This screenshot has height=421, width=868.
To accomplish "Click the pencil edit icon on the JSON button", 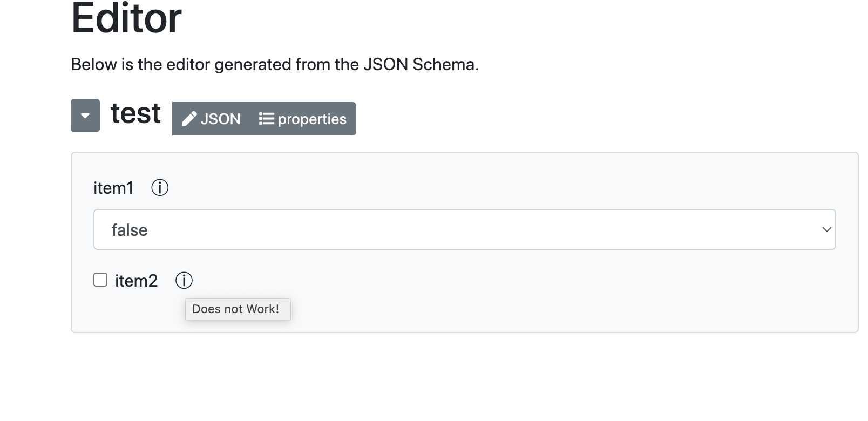I will pos(189,118).
